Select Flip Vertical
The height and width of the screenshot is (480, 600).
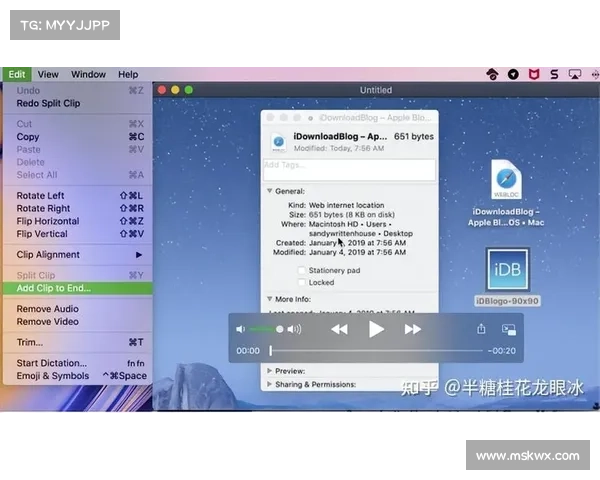(78, 234)
